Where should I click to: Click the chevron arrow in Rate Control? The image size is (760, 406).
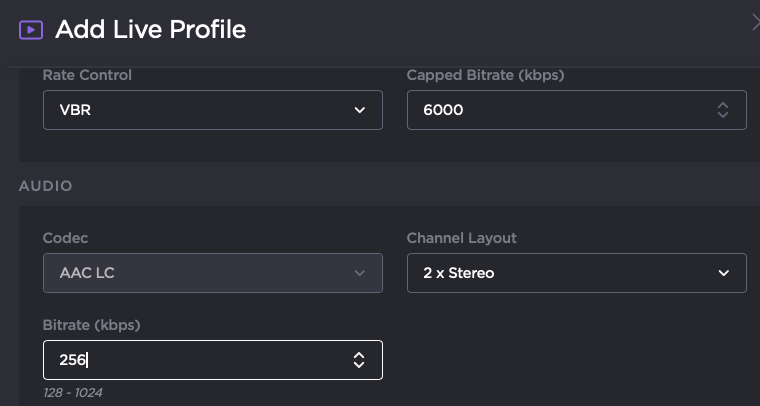point(360,110)
